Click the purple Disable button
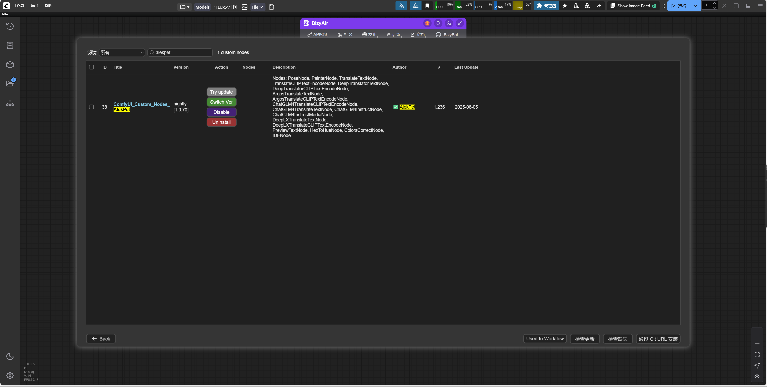 [x=222, y=112]
